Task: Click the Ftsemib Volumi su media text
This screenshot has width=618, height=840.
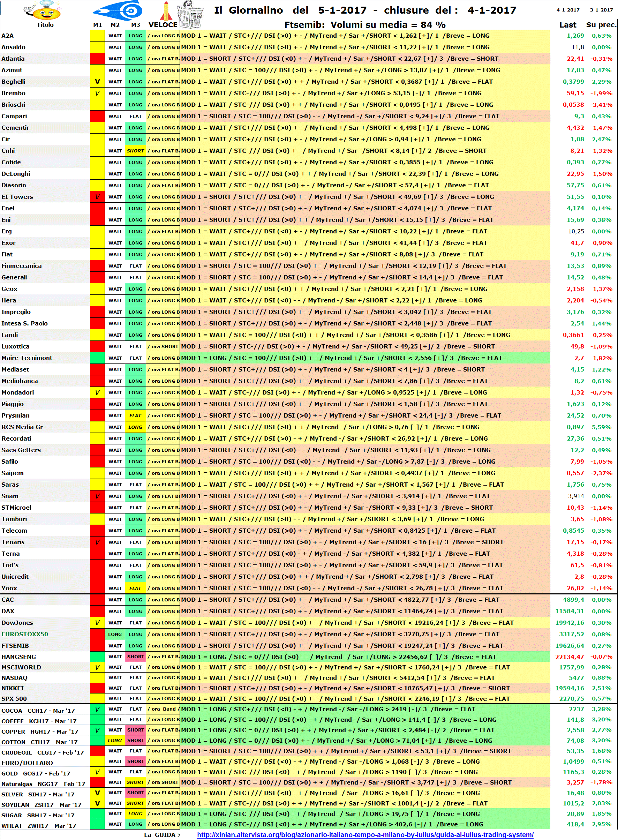Action: point(365,25)
